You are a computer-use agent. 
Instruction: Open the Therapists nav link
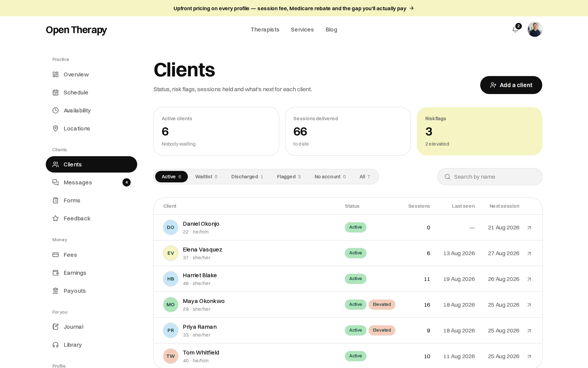coord(265,30)
